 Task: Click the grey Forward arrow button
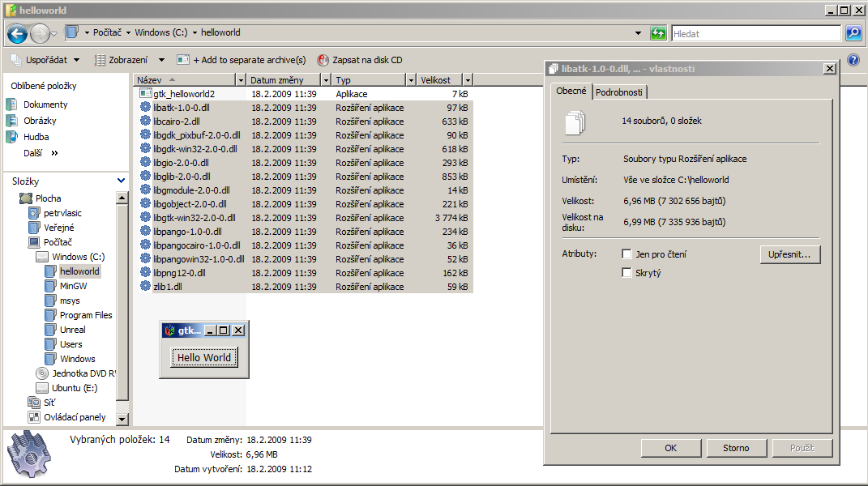[40, 34]
